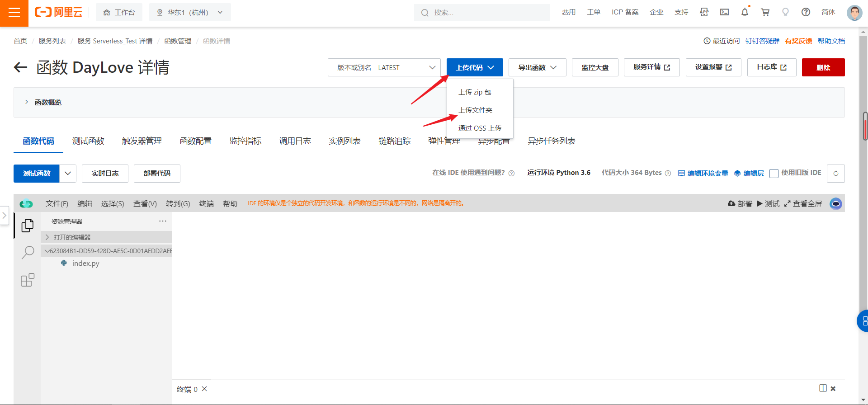Screen dimensions: 868x405
Task: Click the round blue assistant icon in the IDE bar
Action: pos(836,204)
